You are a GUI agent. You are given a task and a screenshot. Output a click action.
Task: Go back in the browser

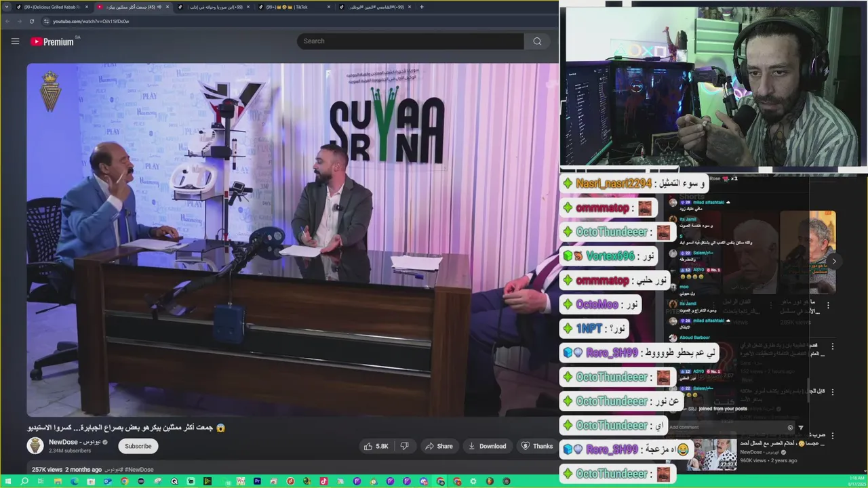tap(7, 21)
